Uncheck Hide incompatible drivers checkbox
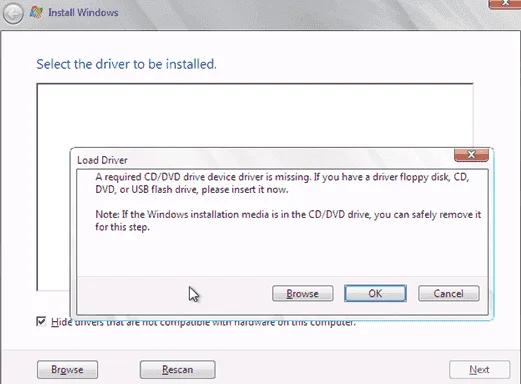The image size is (521, 384). tap(41, 322)
